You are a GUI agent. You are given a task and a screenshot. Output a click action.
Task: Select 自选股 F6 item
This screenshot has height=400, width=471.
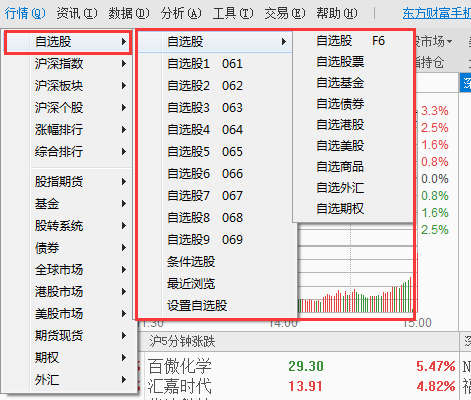pyautogui.click(x=353, y=41)
